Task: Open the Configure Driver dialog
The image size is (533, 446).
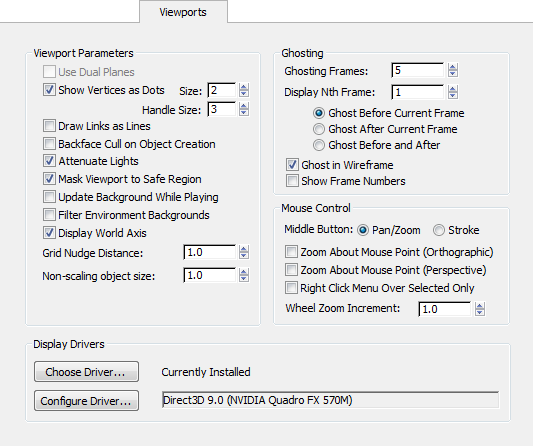Action: click(86, 401)
